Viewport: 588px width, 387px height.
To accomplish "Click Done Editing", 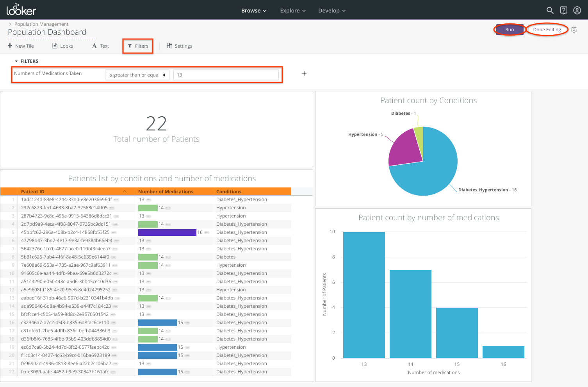I will pos(547,30).
